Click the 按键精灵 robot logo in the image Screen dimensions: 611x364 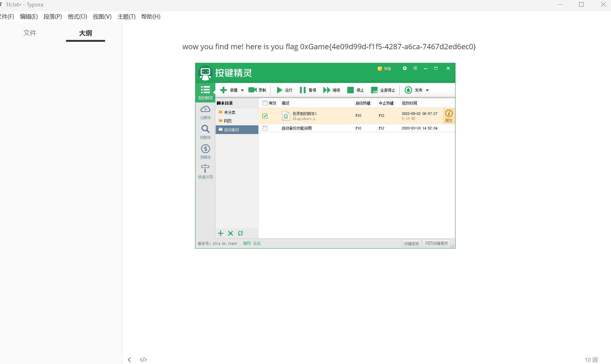click(x=205, y=73)
